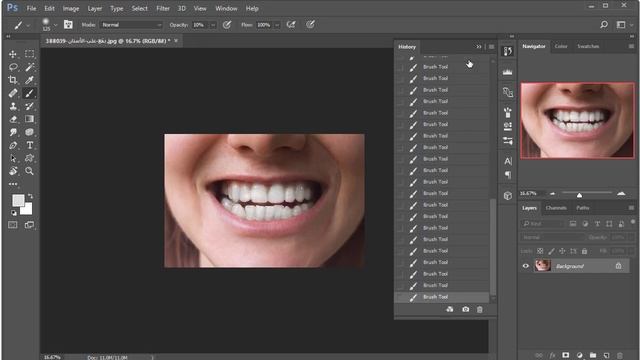Select the Path Selection tool
Screen dimensions: 640x360
click(13, 158)
